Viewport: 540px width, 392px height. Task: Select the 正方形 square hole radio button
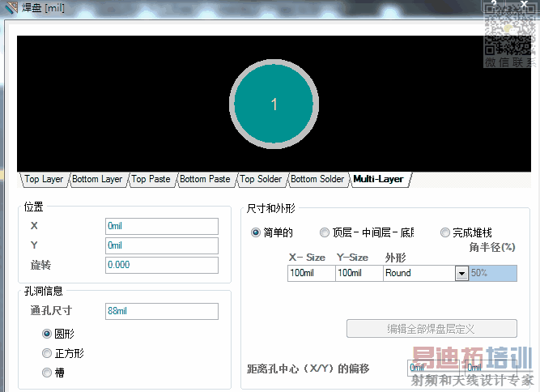click(47, 353)
